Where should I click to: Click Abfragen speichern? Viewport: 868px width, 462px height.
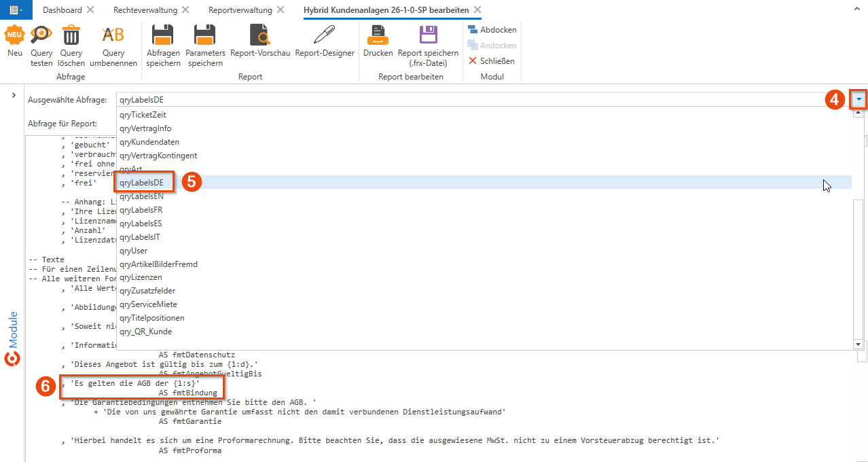click(163, 45)
